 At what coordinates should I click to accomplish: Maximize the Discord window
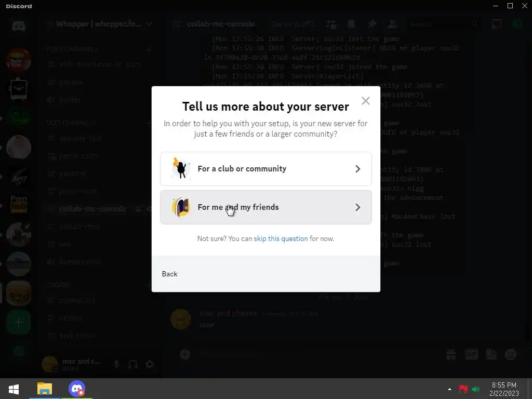(510, 6)
